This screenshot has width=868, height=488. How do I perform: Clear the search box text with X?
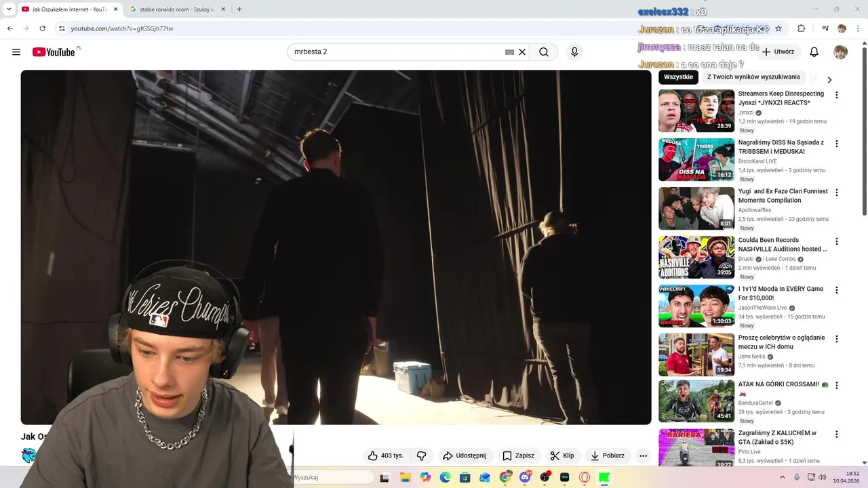coord(522,52)
